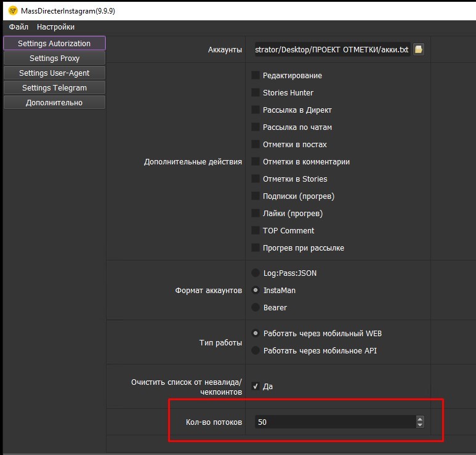Click the Формат аккаунтов label
The image size is (476, 455).
point(209,291)
